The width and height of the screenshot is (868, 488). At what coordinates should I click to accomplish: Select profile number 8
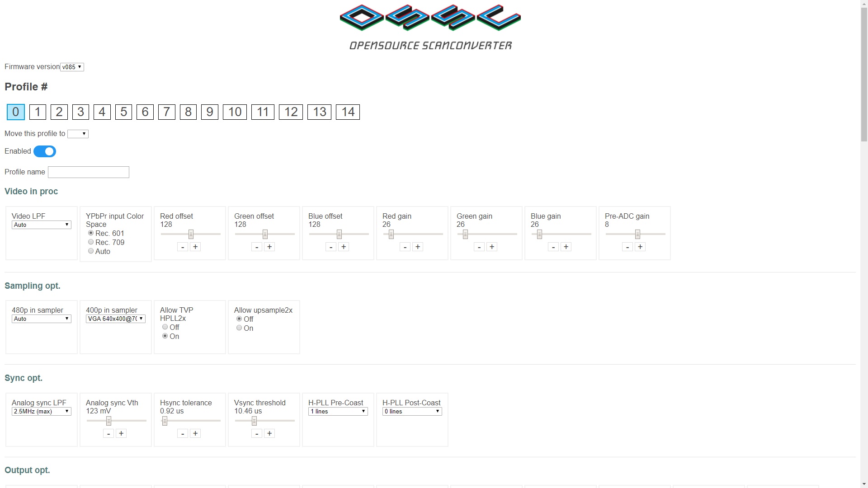[x=188, y=112]
